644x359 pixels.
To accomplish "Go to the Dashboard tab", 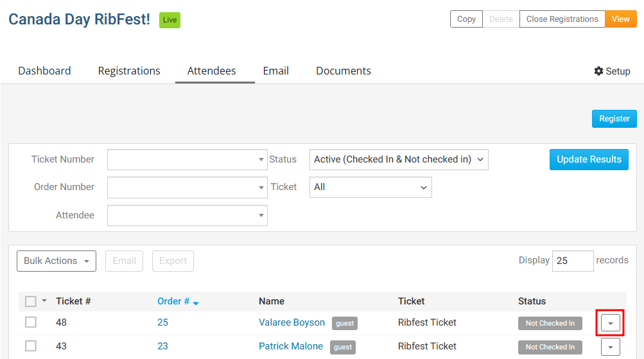I will click(x=44, y=71).
